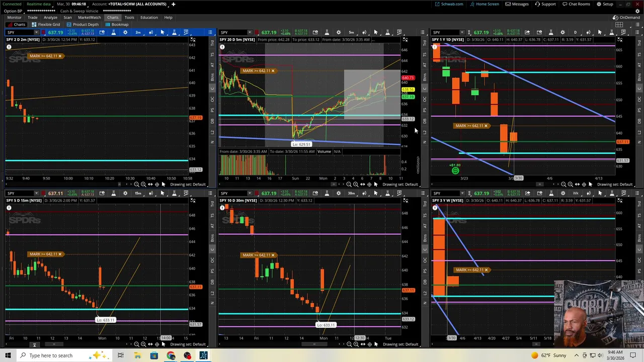Screen dimensions: 644x362
Task: Click share arrow icon on SPY 1 Y 1D chart
Action: click(527, 32)
